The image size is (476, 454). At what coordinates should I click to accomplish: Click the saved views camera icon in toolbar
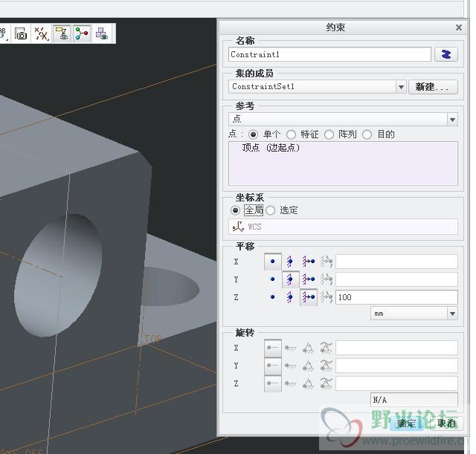tap(21, 33)
